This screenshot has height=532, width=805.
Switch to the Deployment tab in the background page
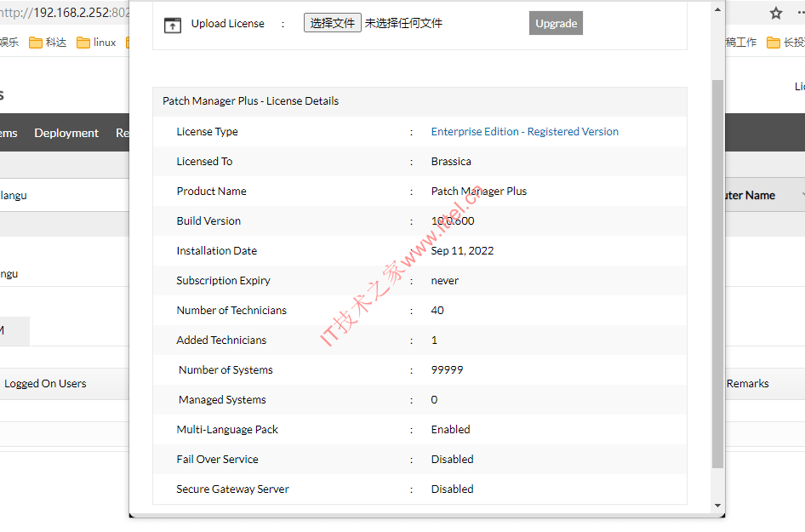66,133
